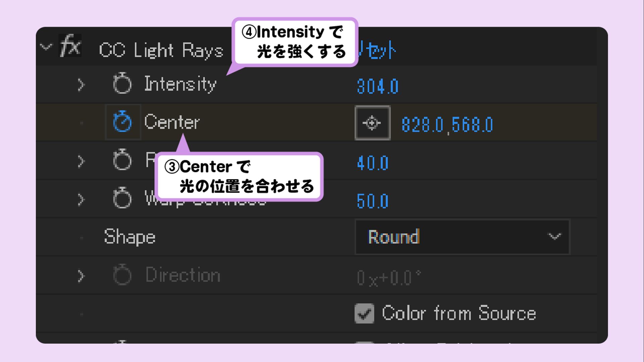The image size is (644, 362).
Task: Expand the Intensity property
Action: (x=81, y=85)
